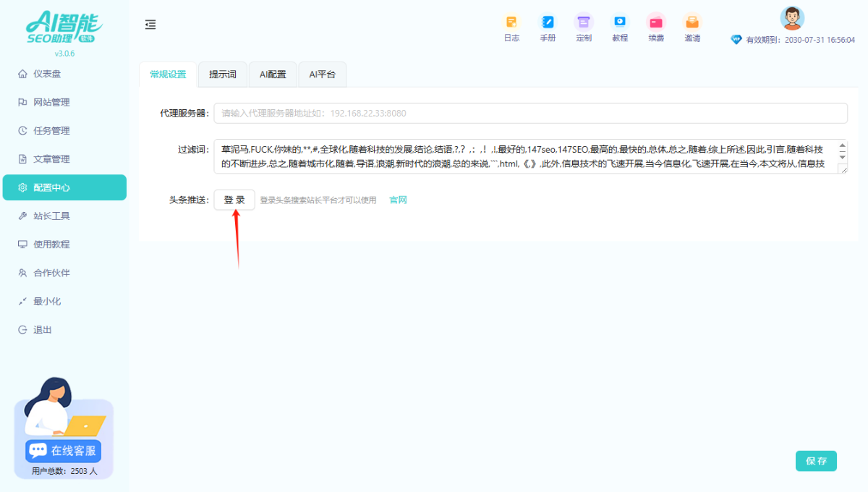Open 在线客服 online support
The height and width of the screenshot is (492, 868).
pyautogui.click(x=63, y=451)
